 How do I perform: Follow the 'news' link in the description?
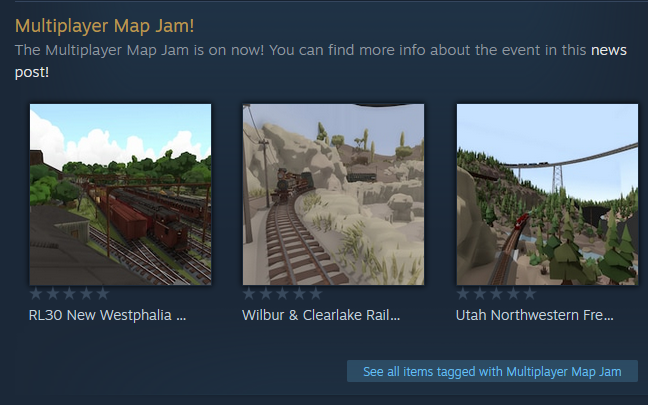609,50
